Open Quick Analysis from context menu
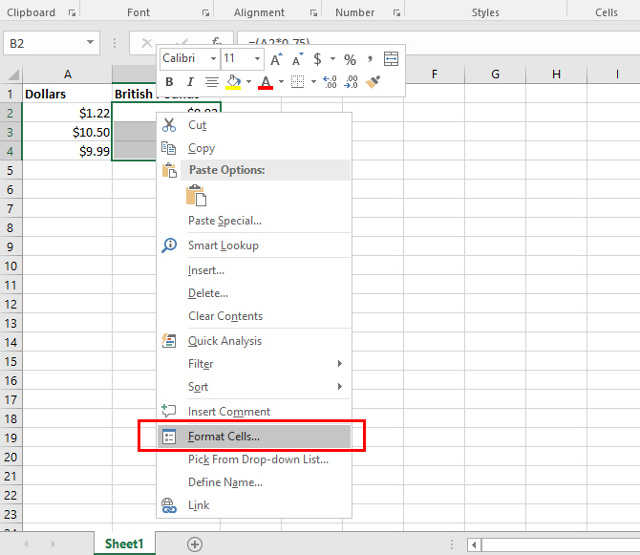Viewport: 640px width, 555px height. (254, 341)
